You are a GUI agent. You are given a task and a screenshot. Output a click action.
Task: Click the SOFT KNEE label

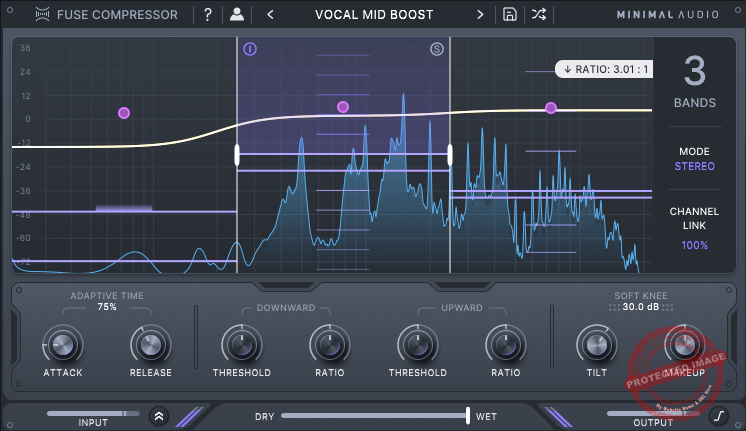coord(640,295)
